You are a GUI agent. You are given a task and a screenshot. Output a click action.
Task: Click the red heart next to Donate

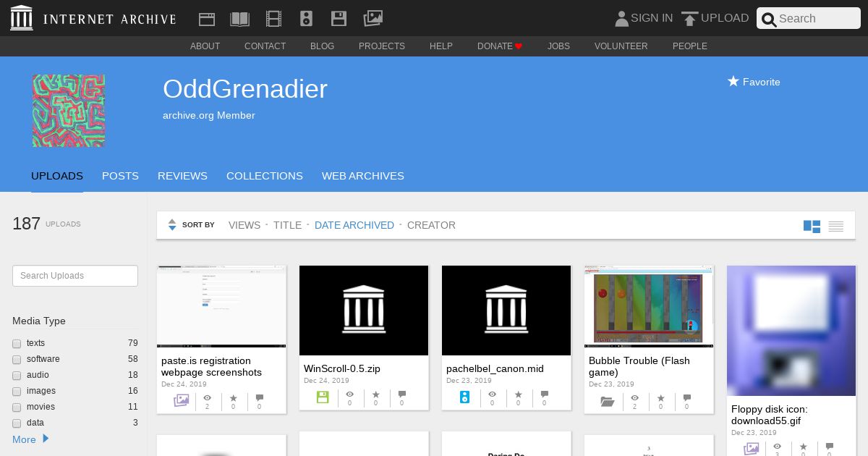519,46
